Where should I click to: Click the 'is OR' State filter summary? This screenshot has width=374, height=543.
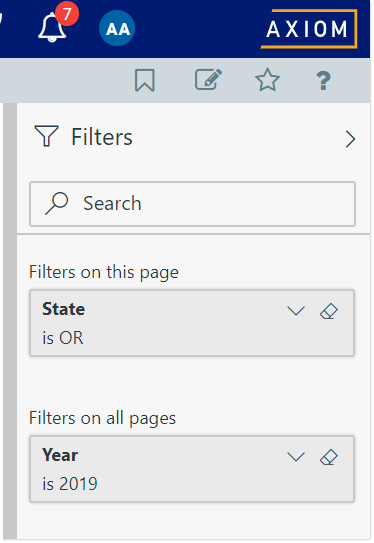tap(63, 338)
